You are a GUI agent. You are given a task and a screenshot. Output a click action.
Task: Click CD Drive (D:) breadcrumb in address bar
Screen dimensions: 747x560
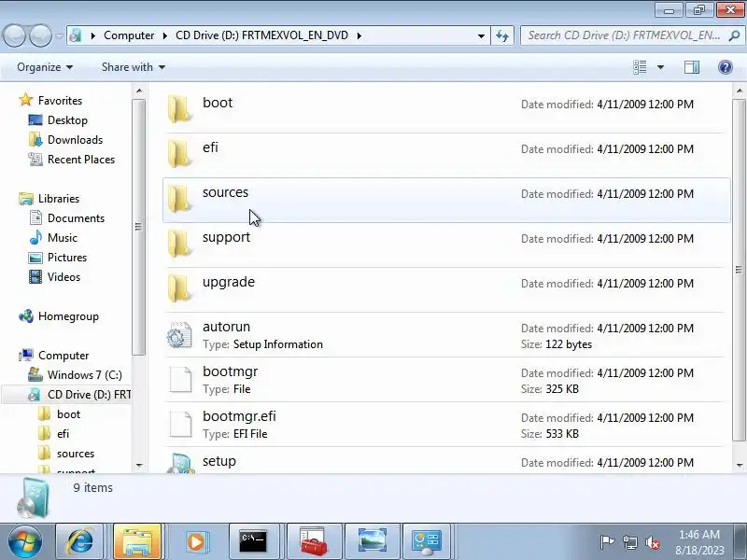(x=261, y=35)
